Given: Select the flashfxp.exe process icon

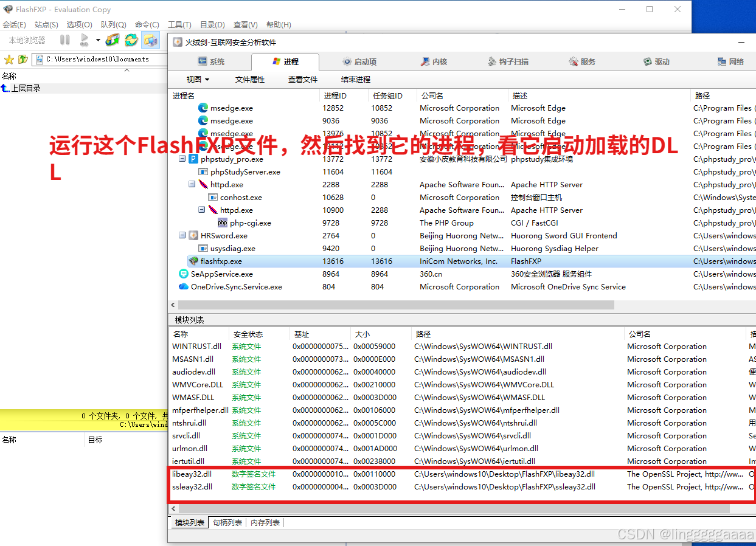Looking at the screenshot, I should pos(193,261).
